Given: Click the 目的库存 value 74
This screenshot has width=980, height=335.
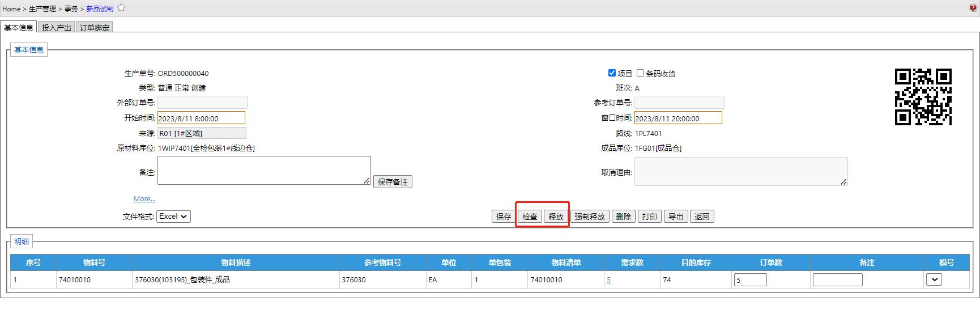Looking at the screenshot, I should (x=667, y=279).
